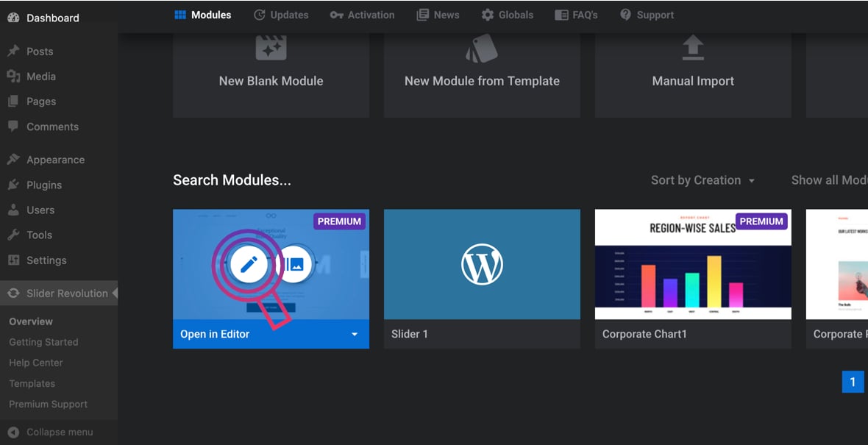Click the Support question mark icon

pyautogui.click(x=625, y=15)
